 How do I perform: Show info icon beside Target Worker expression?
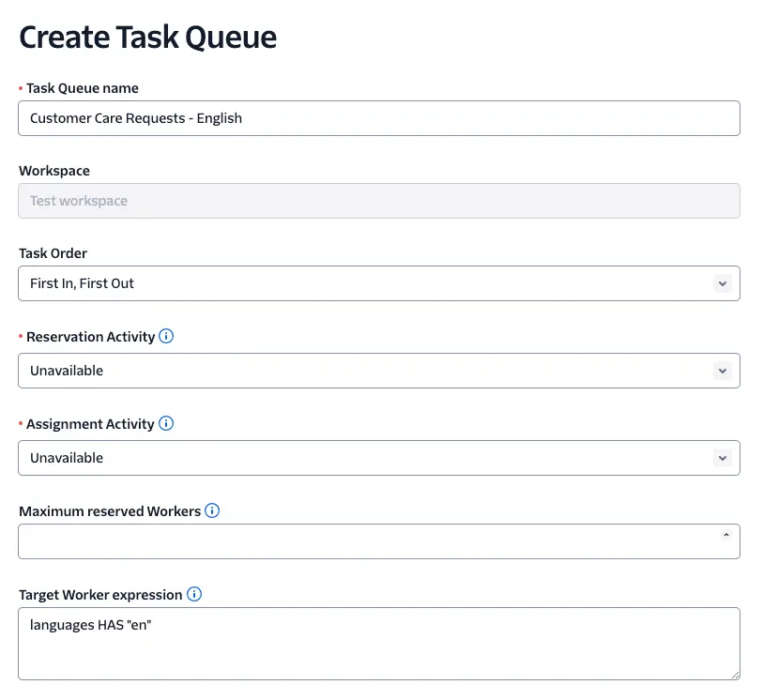coord(194,594)
